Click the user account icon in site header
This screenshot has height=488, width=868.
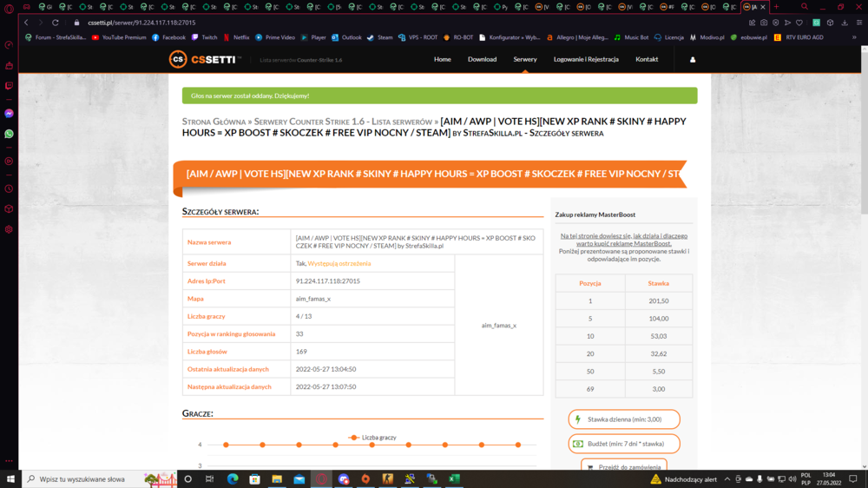point(692,59)
